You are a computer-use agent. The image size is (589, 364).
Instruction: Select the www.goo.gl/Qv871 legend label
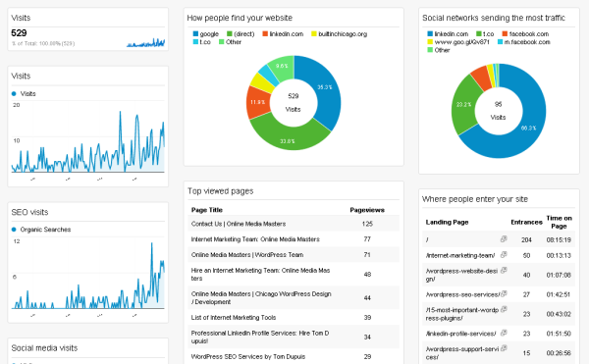tap(462, 42)
